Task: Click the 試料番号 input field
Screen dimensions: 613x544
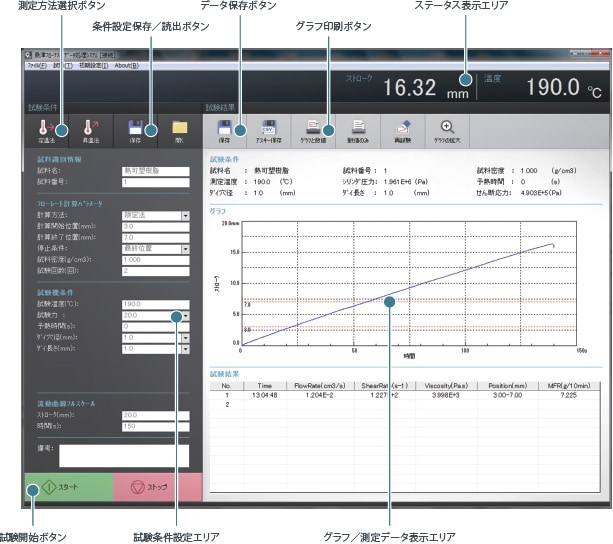Action: click(156, 183)
